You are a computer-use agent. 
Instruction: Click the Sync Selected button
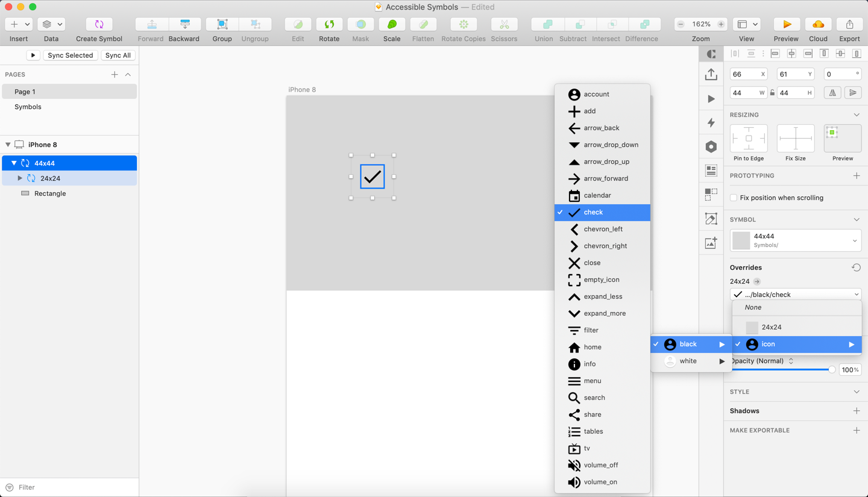(71, 55)
